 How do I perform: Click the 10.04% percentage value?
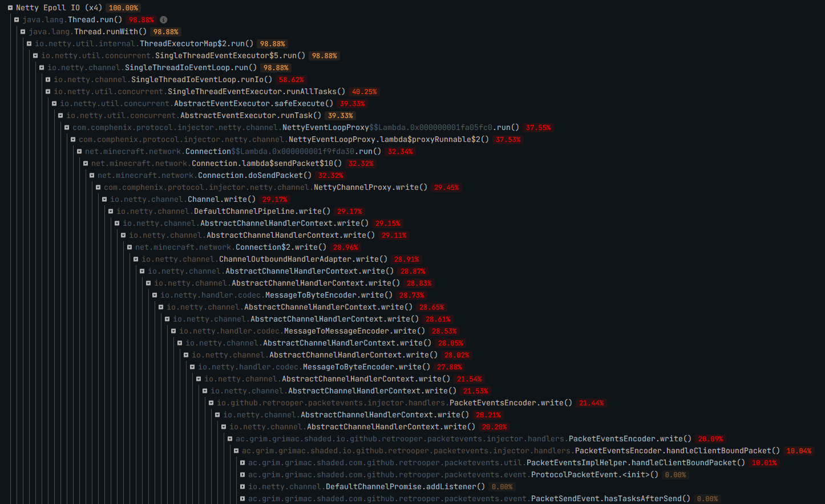coord(799,451)
